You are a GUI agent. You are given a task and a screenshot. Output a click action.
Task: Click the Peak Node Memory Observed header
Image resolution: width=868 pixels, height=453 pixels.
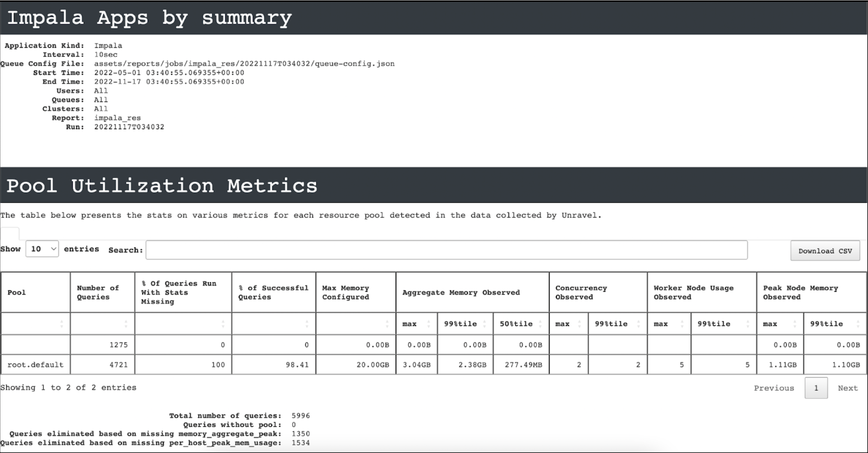[812, 292]
